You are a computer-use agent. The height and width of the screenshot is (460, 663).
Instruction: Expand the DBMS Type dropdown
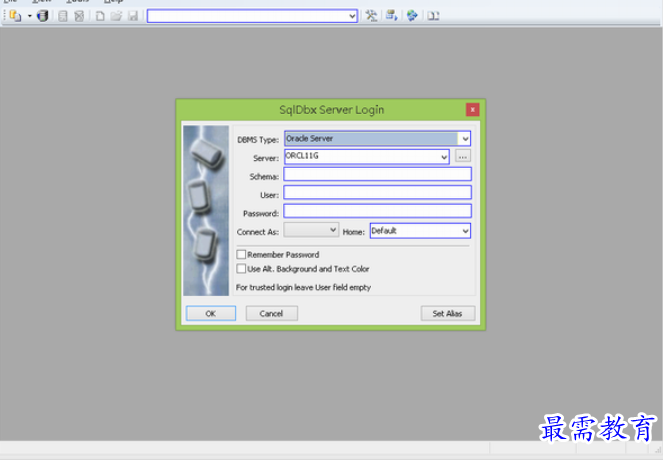coord(465,139)
